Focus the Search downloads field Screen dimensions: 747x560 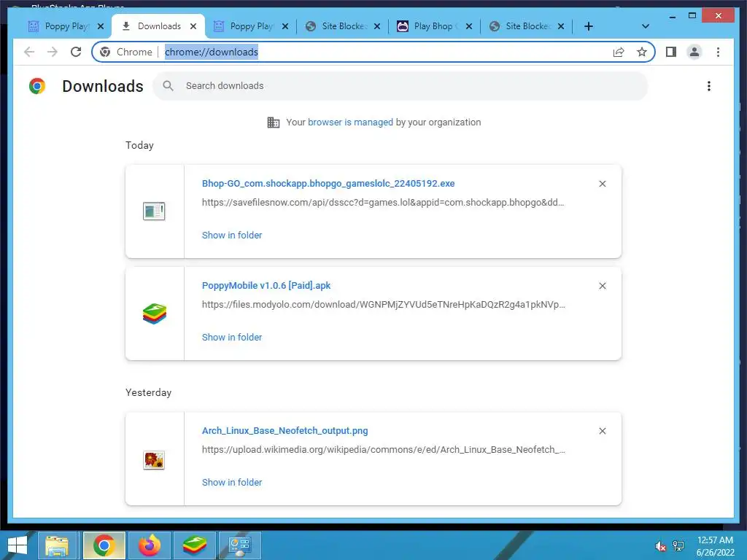tap(400, 86)
